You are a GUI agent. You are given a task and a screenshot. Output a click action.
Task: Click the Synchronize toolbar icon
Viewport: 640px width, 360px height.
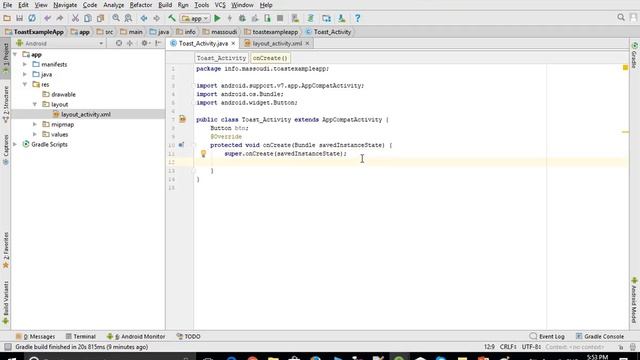click(x=32, y=18)
